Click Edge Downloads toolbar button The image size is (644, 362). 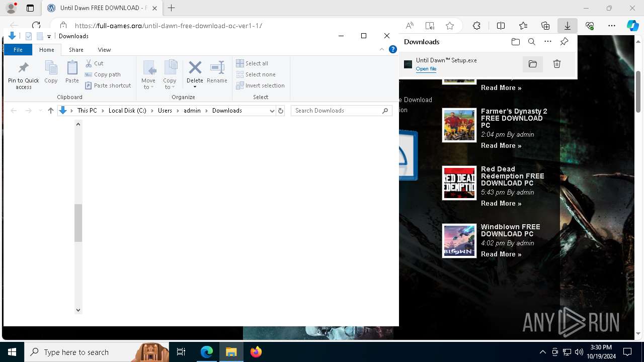click(x=567, y=26)
